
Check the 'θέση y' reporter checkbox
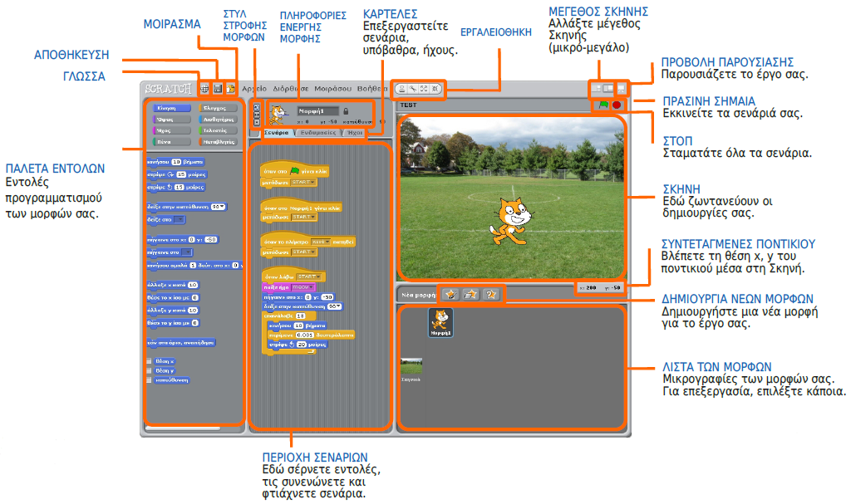click(150, 370)
